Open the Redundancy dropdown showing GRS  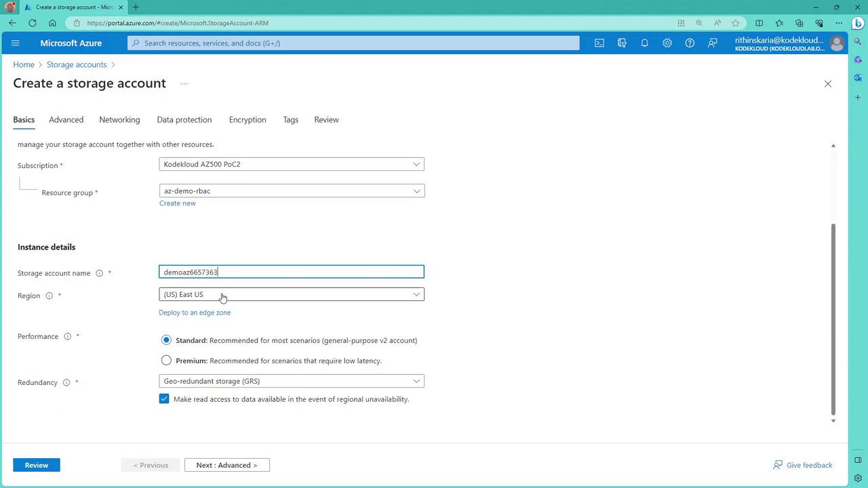click(292, 381)
